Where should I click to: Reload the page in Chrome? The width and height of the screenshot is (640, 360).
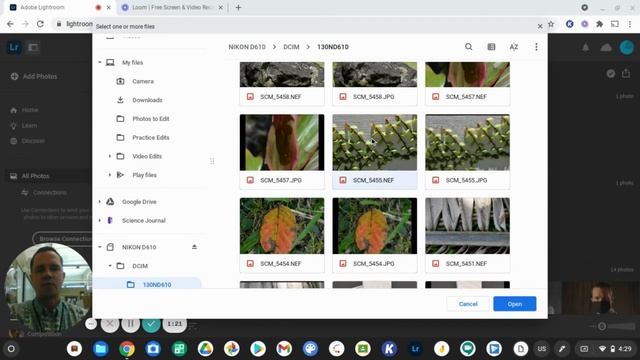pos(40,24)
